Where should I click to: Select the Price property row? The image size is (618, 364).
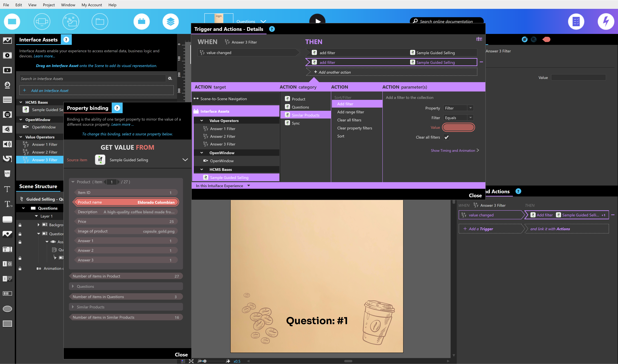coord(126,222)
